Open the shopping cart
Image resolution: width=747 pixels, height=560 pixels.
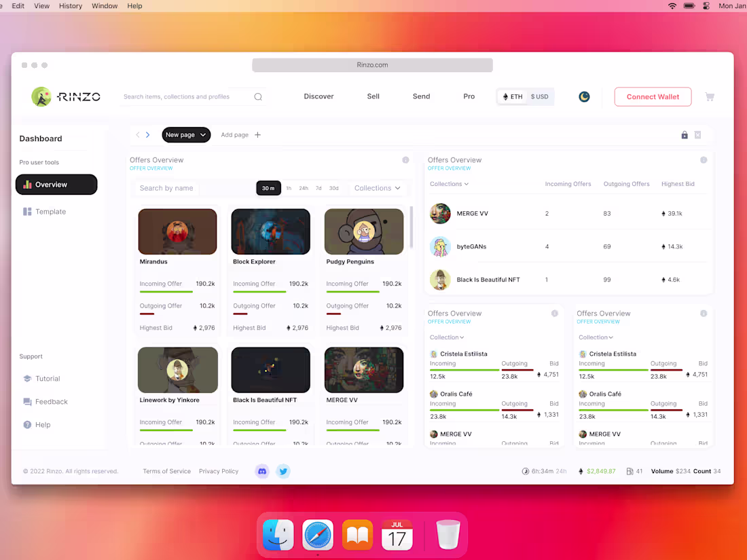pos(710,96)
